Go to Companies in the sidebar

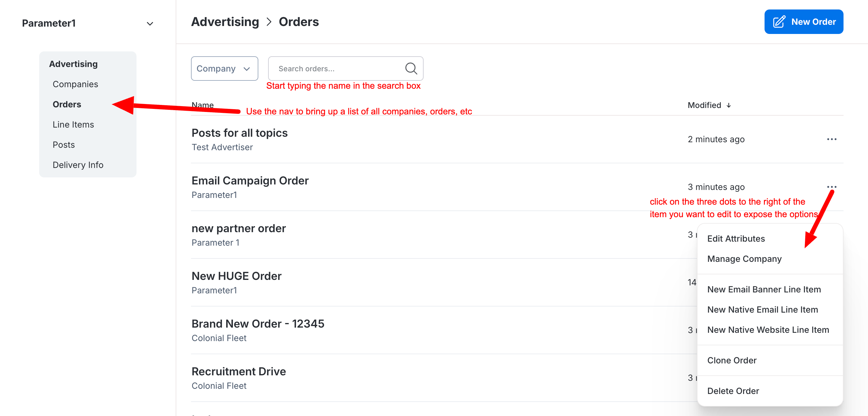point(75,84)
